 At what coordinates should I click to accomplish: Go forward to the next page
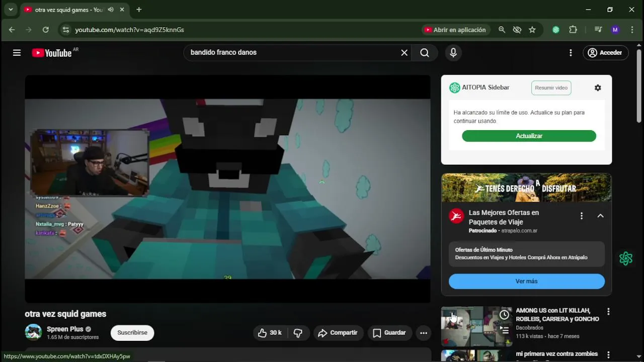pos(29,30)
